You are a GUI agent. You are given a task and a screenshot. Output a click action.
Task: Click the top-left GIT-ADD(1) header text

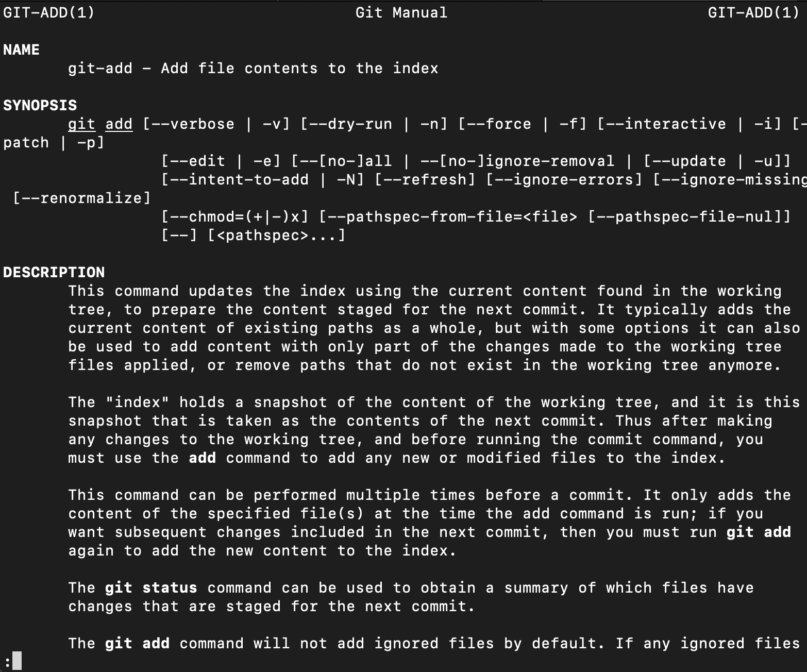point(49,13)
